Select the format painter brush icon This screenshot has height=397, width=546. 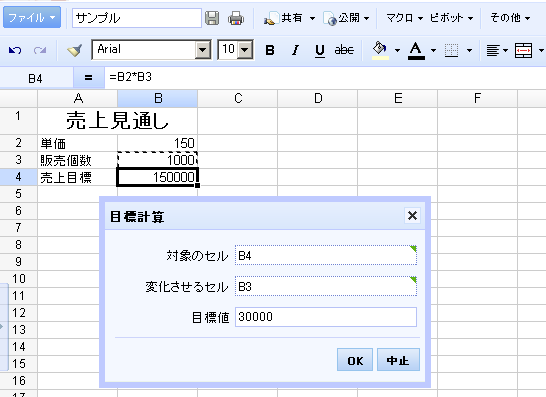click(x=75, y=50)
